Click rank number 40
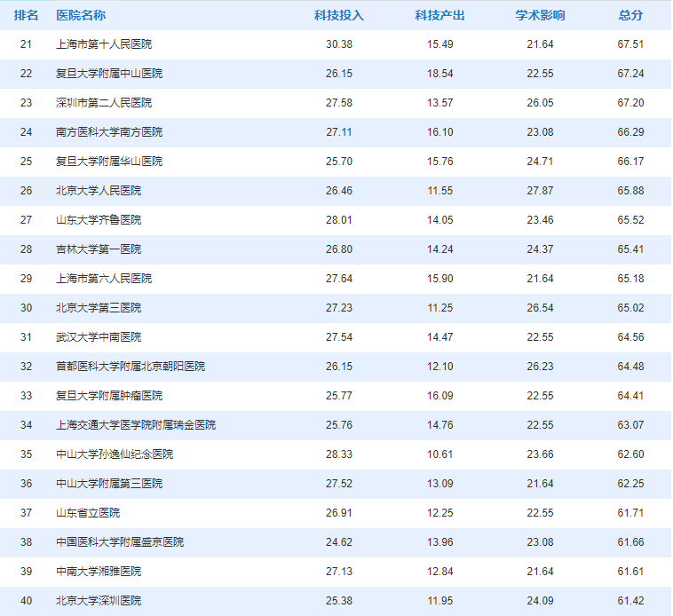673x616 pixels. coord(26,601)
